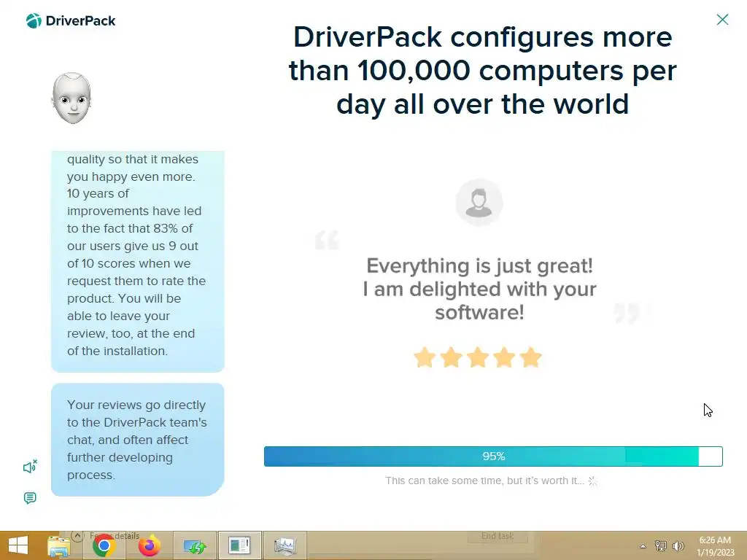The width and height of the screenshot is (747, 560).
Task: Open File Explorer from taskbar
Action: point(58,545)
